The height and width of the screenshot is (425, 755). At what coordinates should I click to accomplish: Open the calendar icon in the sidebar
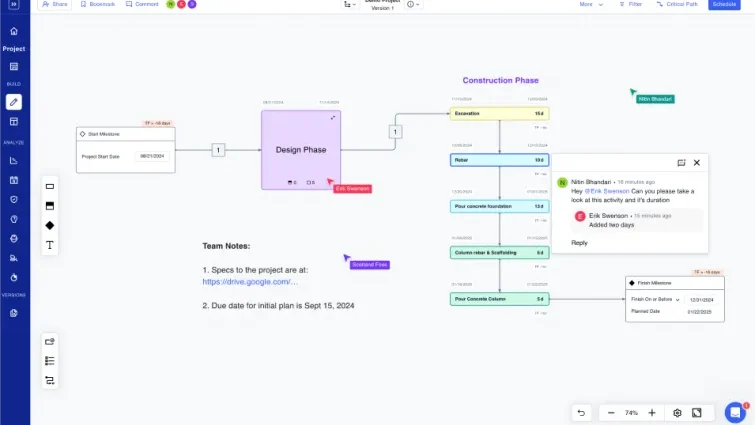pos(13,180)
